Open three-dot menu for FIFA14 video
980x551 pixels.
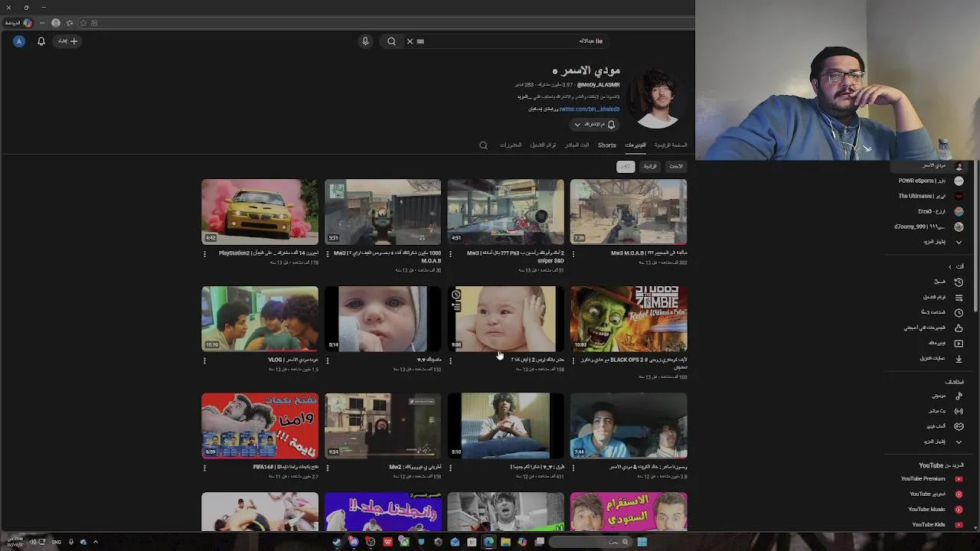pos(204,468)
